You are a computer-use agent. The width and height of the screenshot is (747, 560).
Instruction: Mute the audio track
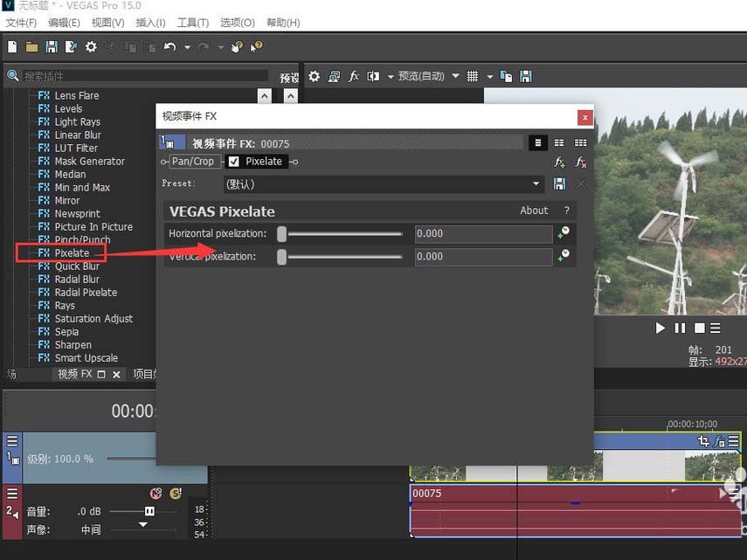156,494
